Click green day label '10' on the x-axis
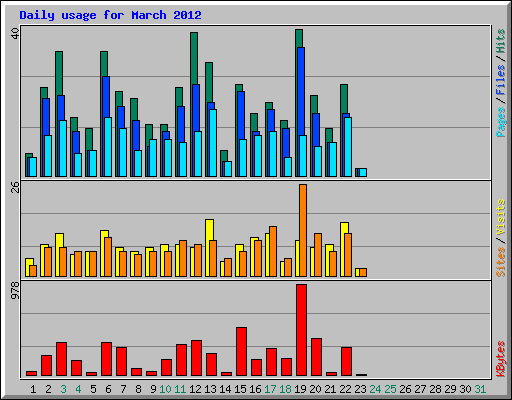This screenshot has width=512, height=400. 165,389
